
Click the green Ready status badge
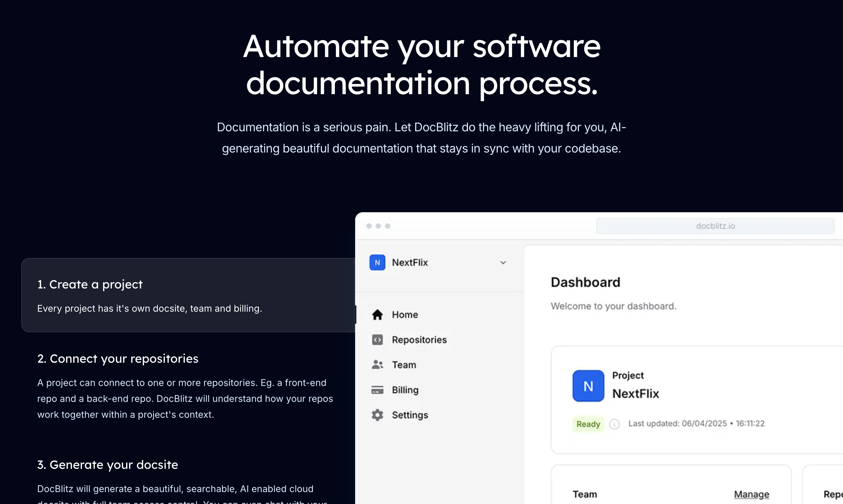point(588,424)
